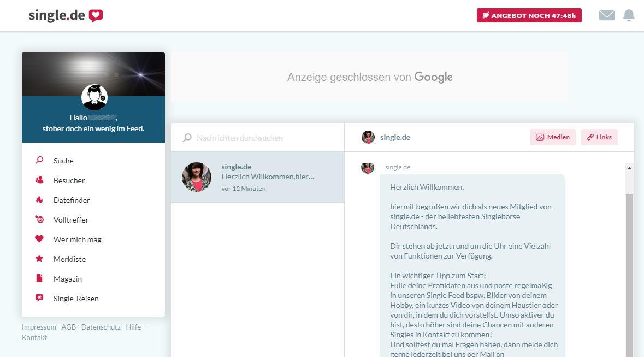Open the notifications bell icon

pyautogui.click(x=629, y=15)
